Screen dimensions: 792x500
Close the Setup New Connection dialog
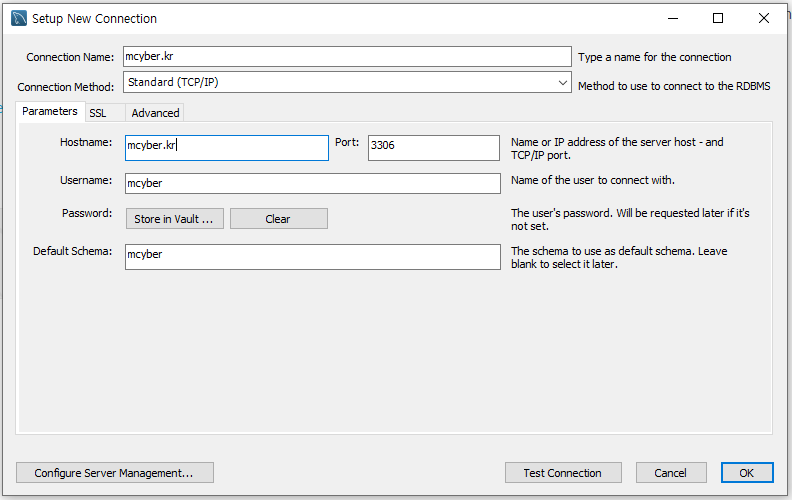click(x=764, y=18)
